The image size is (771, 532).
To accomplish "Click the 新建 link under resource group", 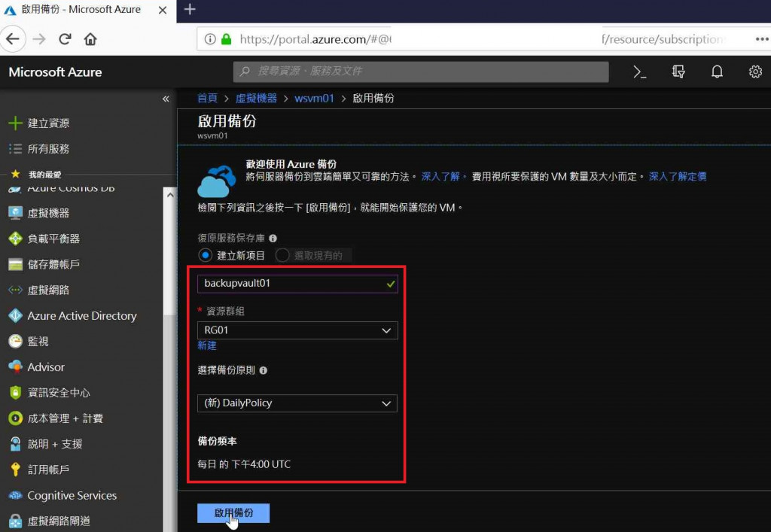I will [207, 346].
